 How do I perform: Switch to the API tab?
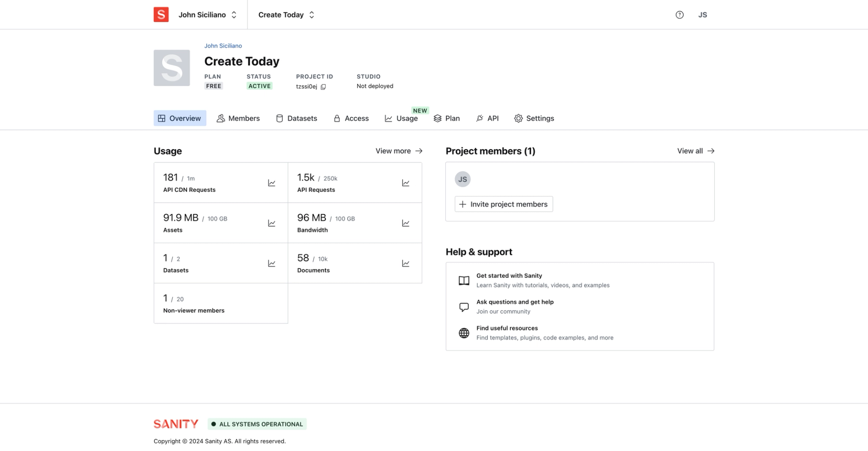click(x=487, y=118)
